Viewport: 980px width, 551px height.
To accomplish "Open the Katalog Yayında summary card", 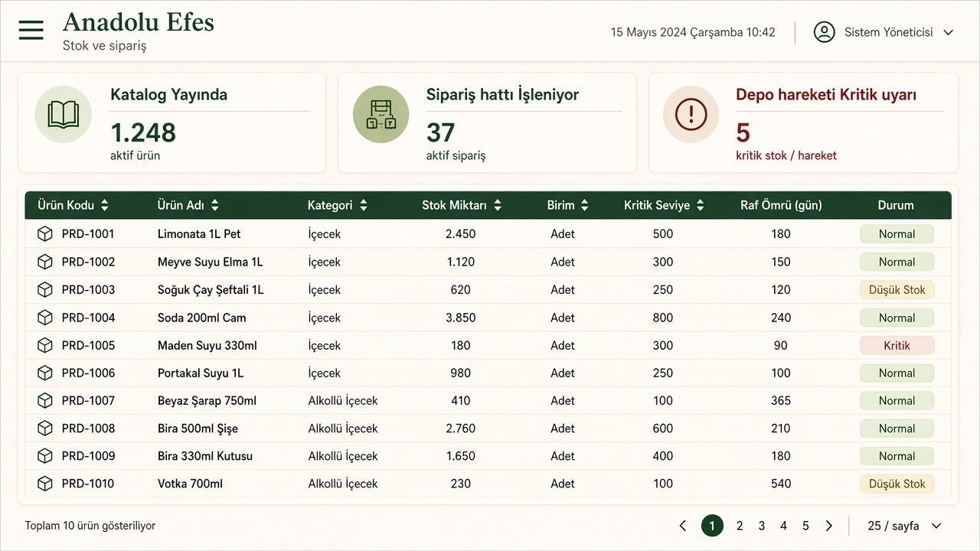I will click(171, 122).
